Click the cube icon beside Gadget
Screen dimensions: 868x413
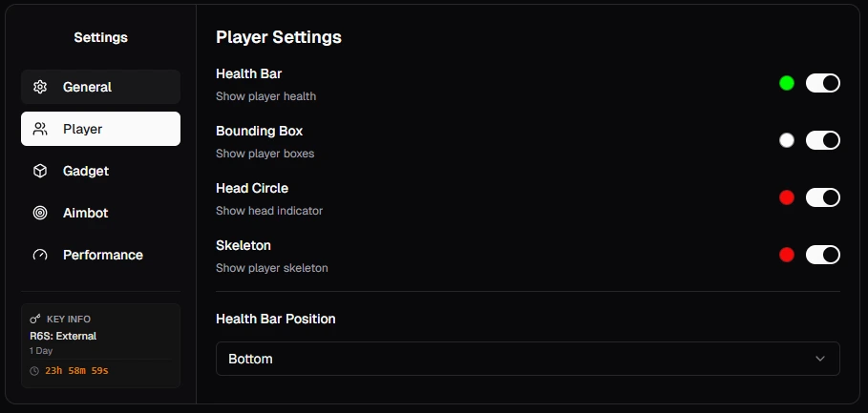tap(40, 171)
